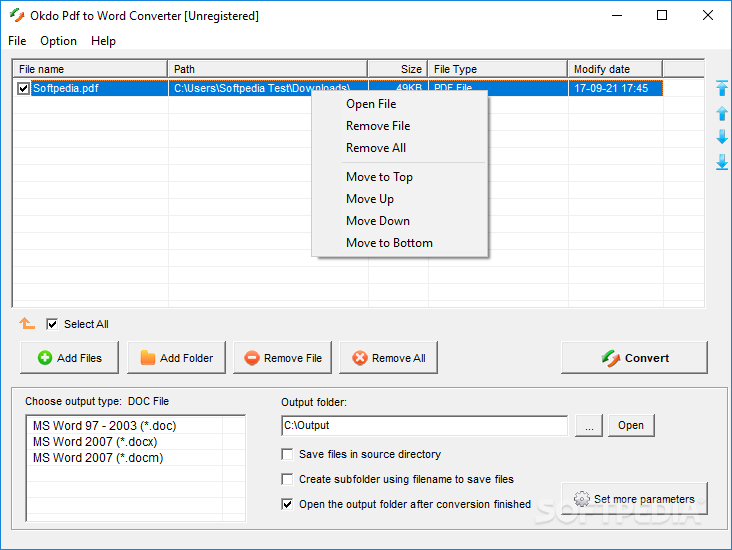732x550 pixels.
Task: Toggle the Select All checkbox
Action: click(52, 324)
